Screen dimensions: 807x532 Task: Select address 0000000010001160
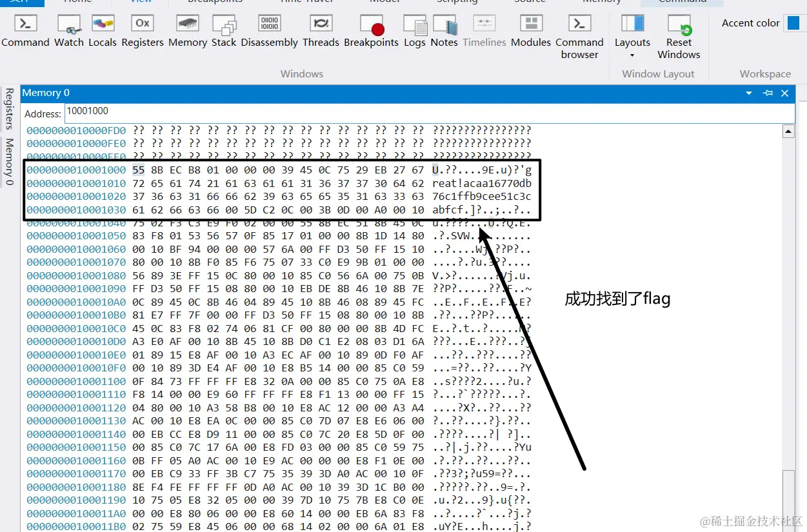coord(76,461)
